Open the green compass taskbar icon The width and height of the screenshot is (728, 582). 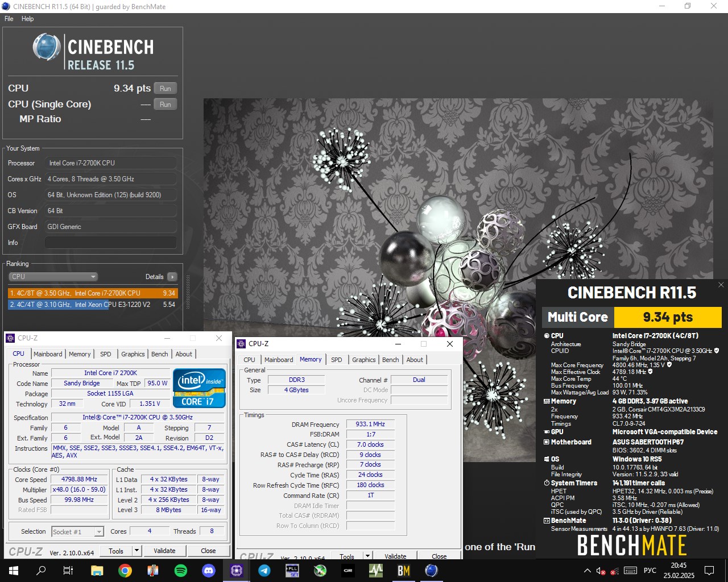click(x=320, y=571)
